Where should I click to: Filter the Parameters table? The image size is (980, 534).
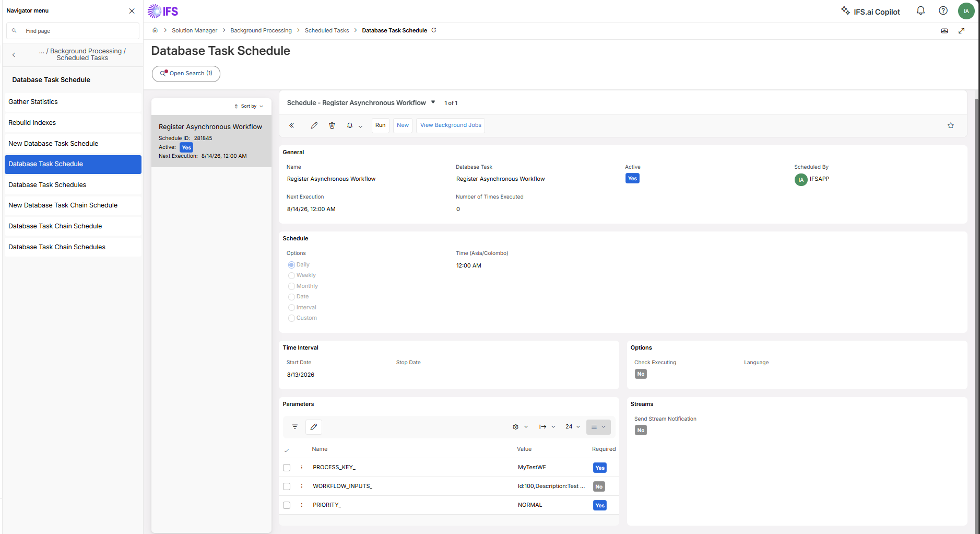pyautogui.click(x=295, y=427)
